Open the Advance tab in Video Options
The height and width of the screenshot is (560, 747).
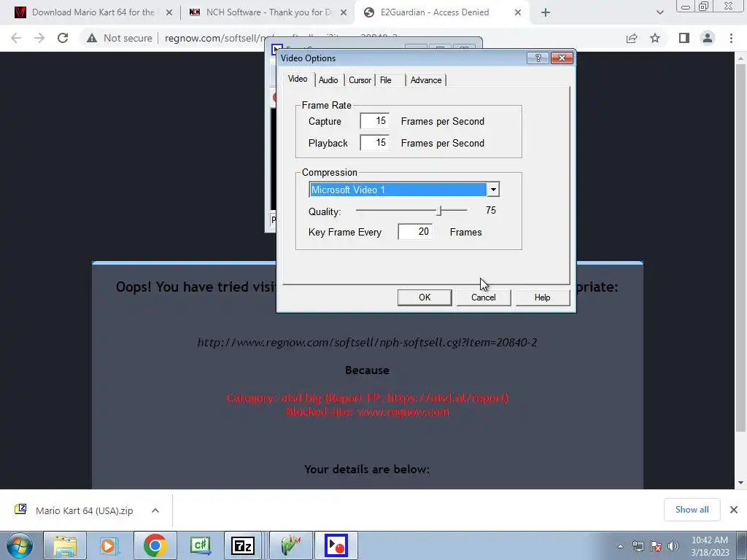pos(426,80)
